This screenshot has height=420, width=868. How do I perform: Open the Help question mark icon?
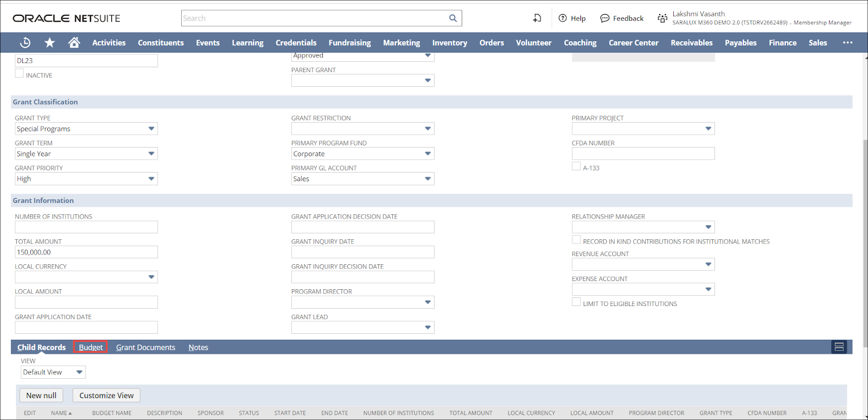(563, 18)
